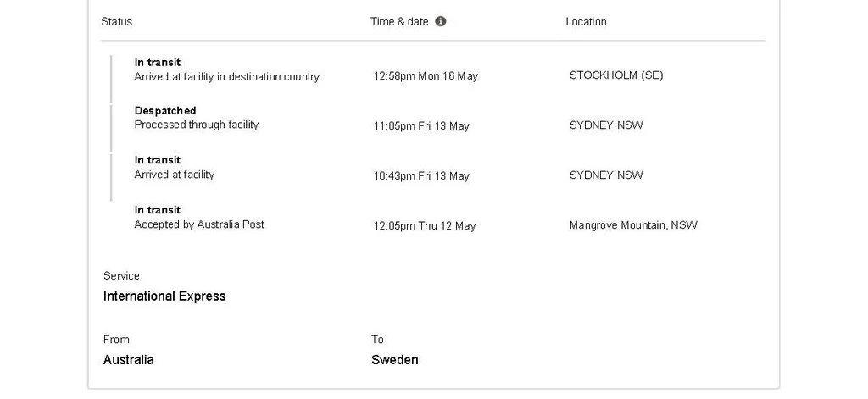This screenshot has height=399, width=868.
Task: Click the info icon beside Time & date
Action: click(x=441, y=22)
